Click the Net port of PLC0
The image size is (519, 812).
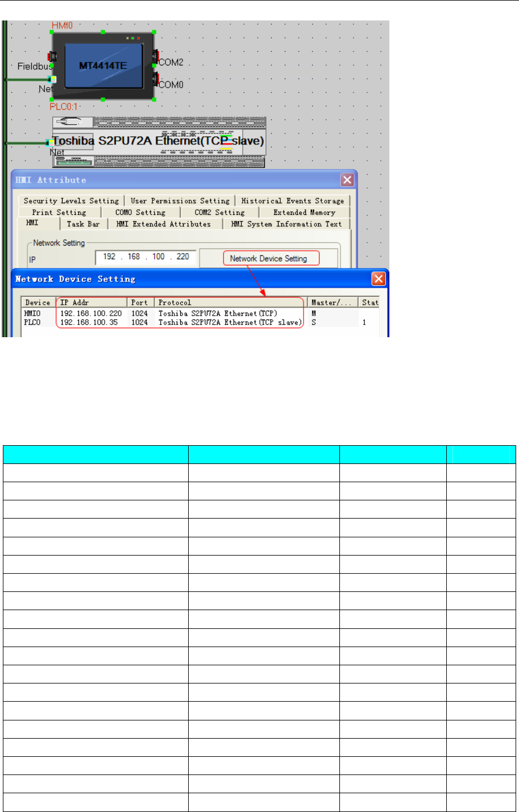(x=49, y=143)
